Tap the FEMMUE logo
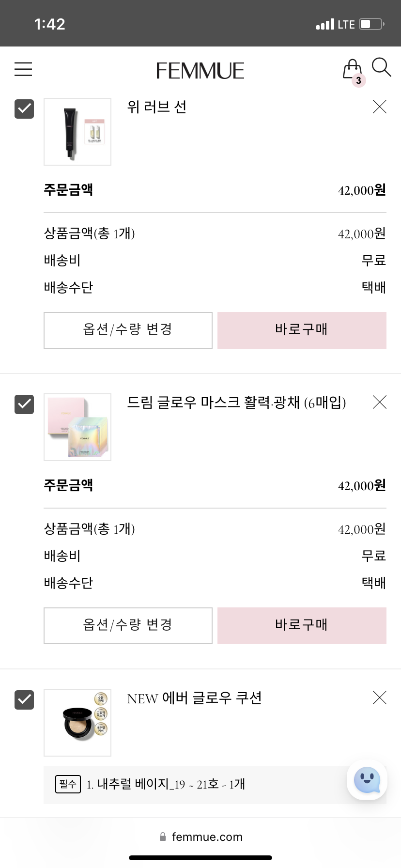 pos(200,71)
